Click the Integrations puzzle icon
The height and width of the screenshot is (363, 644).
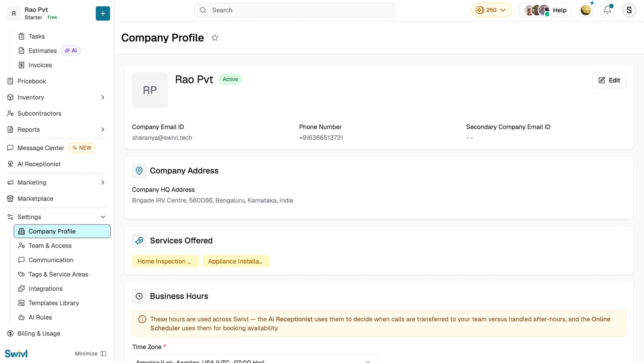tap(21, 289)
